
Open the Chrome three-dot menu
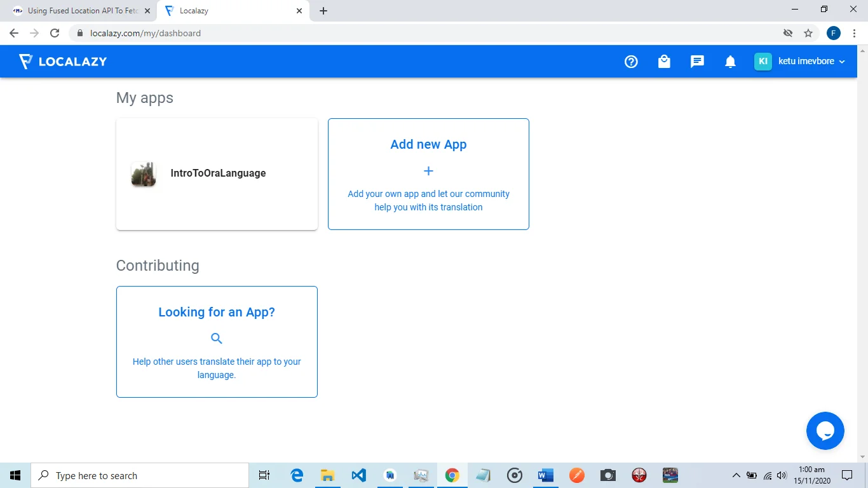(855, 33)
